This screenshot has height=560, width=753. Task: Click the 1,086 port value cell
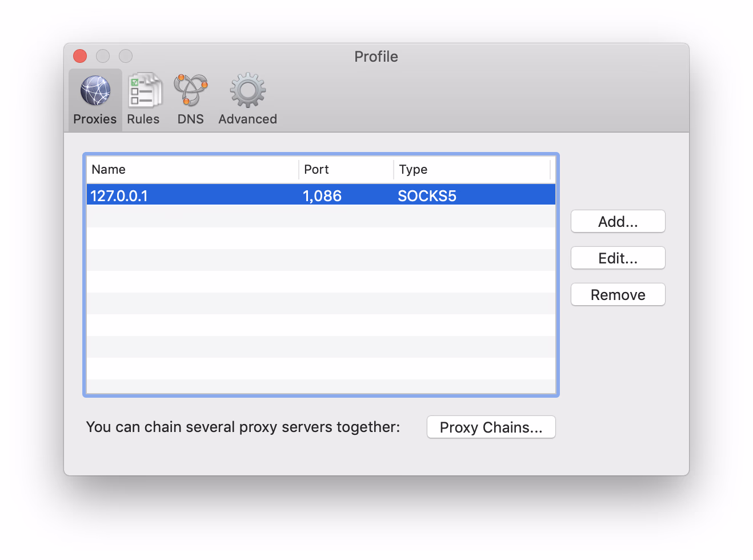322,196
